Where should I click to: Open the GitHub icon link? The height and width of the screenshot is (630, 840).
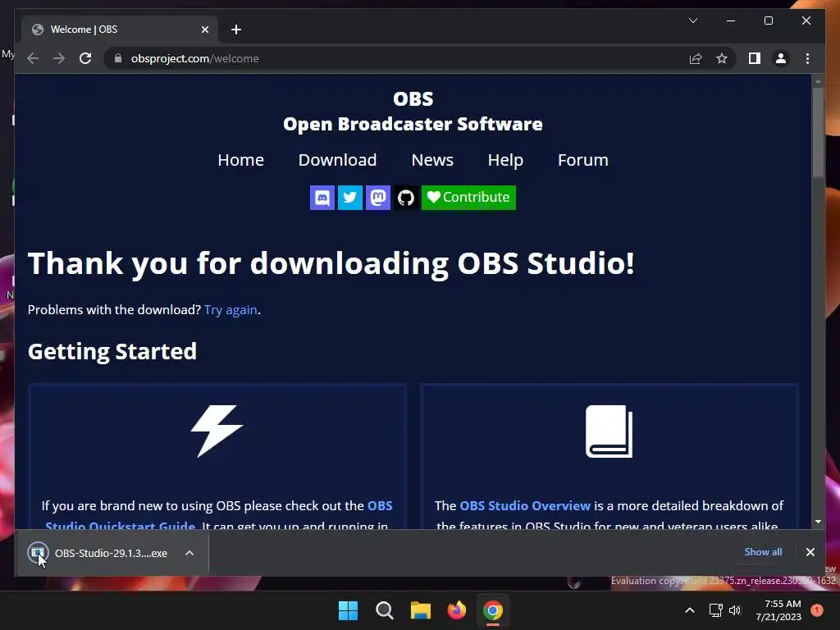(x=405, y=198)
